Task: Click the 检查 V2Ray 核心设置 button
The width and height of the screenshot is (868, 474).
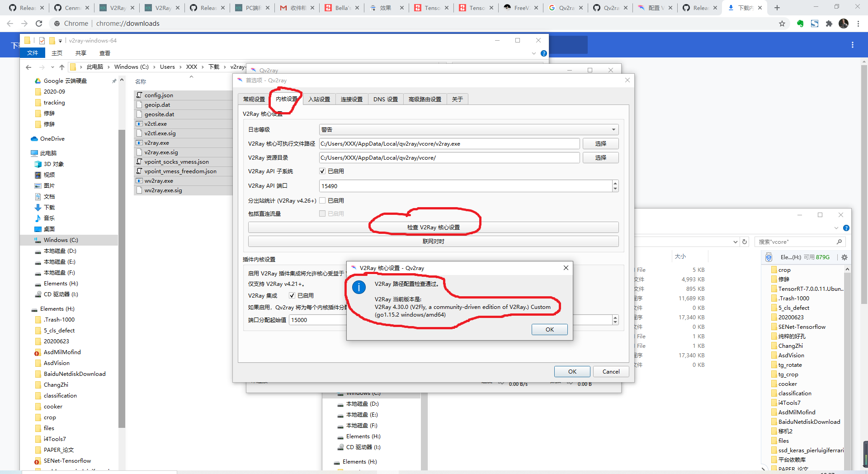Action: 433,228
